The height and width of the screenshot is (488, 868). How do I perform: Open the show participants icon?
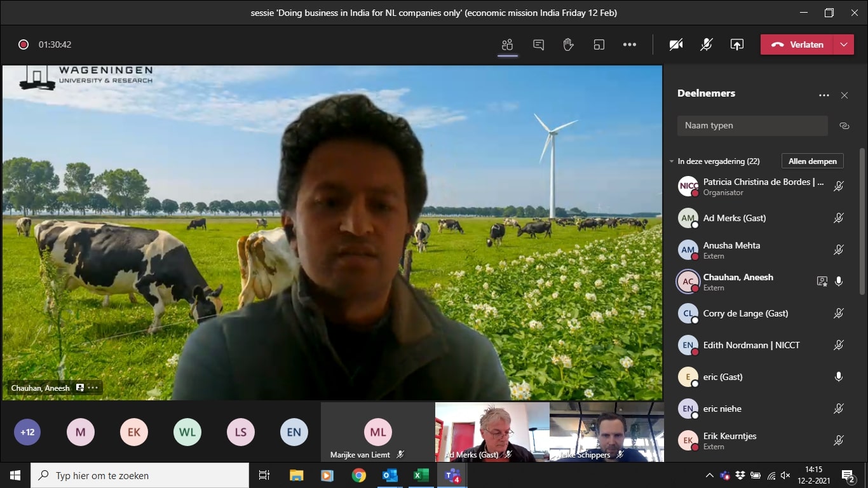point(507,44)
